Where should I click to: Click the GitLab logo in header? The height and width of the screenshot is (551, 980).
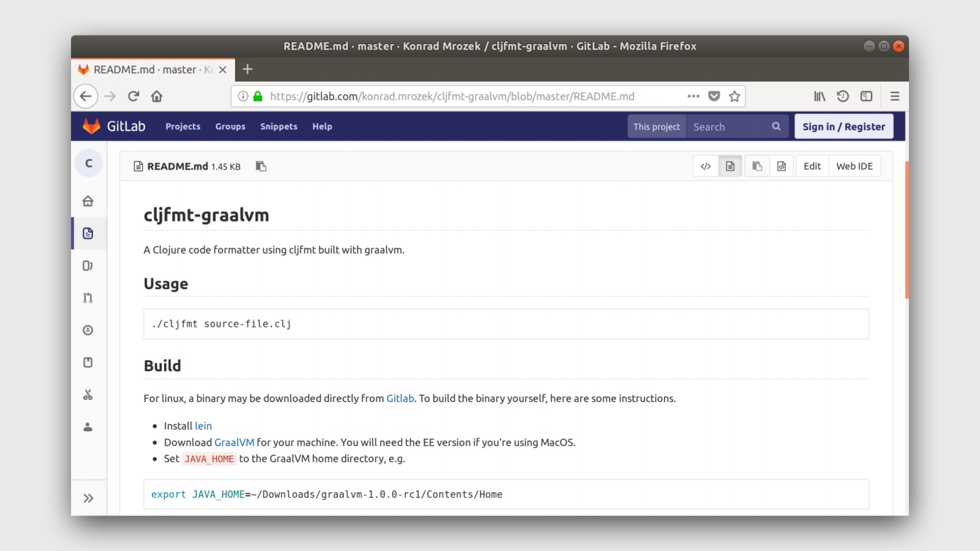coord(114,126)
